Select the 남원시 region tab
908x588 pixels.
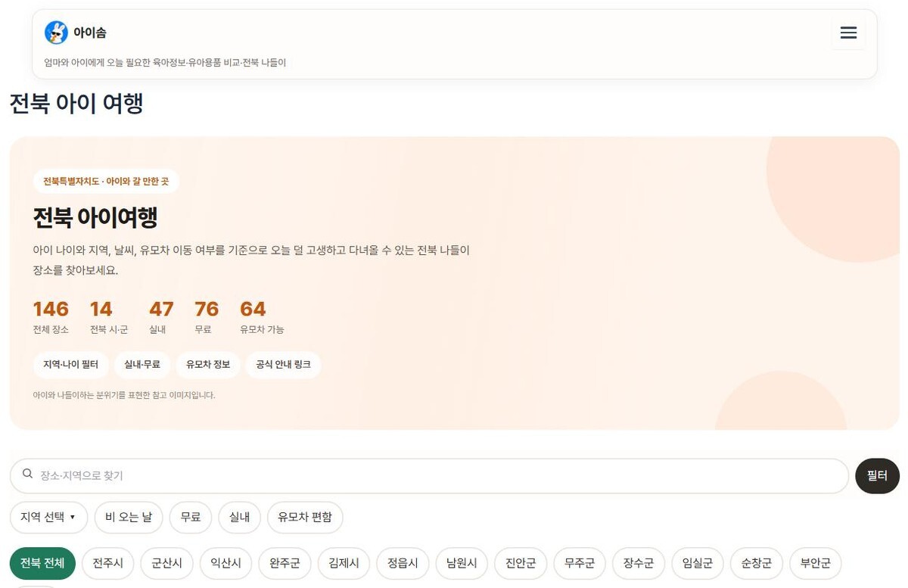pos(462,564)
